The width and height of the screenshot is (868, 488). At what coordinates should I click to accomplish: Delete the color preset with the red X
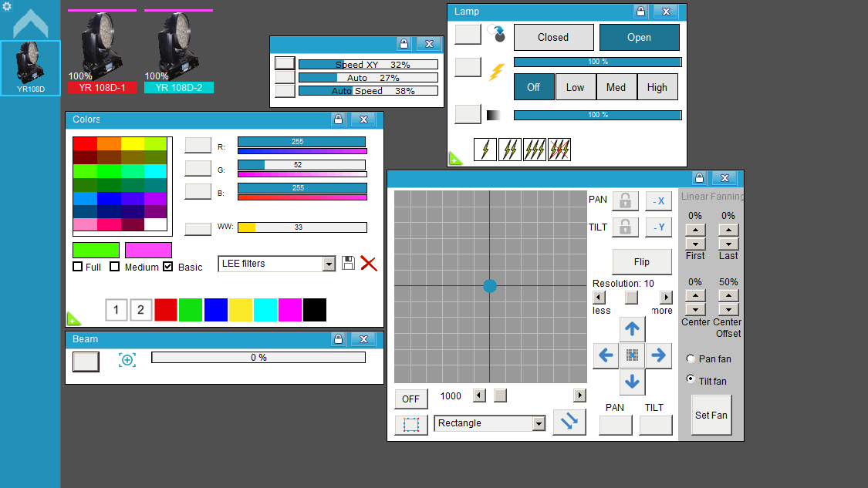pos(369,263)
